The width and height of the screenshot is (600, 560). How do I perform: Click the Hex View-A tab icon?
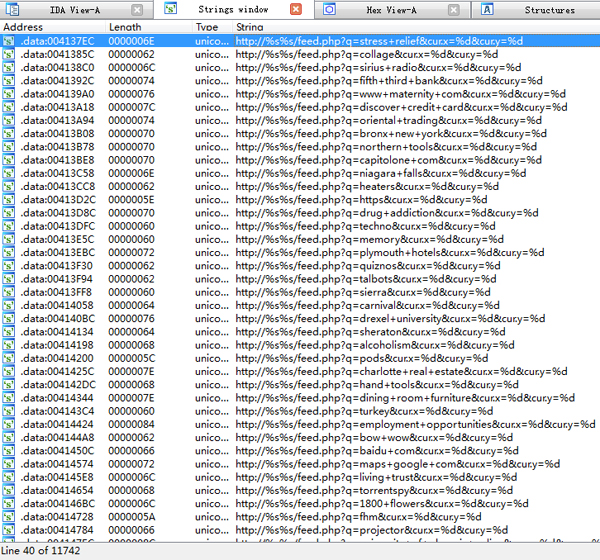point(329,9)
